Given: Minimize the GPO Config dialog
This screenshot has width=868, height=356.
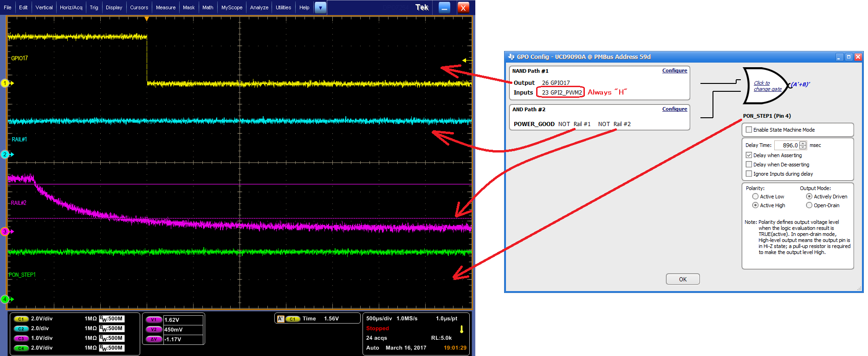Looking at the screenshot, I should click(839, 57).
